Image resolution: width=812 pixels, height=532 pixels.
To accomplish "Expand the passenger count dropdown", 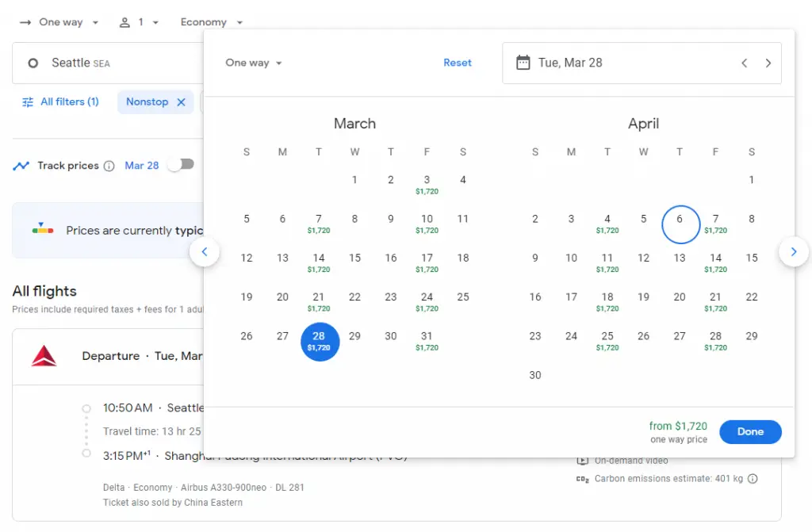I will (140, 22).
